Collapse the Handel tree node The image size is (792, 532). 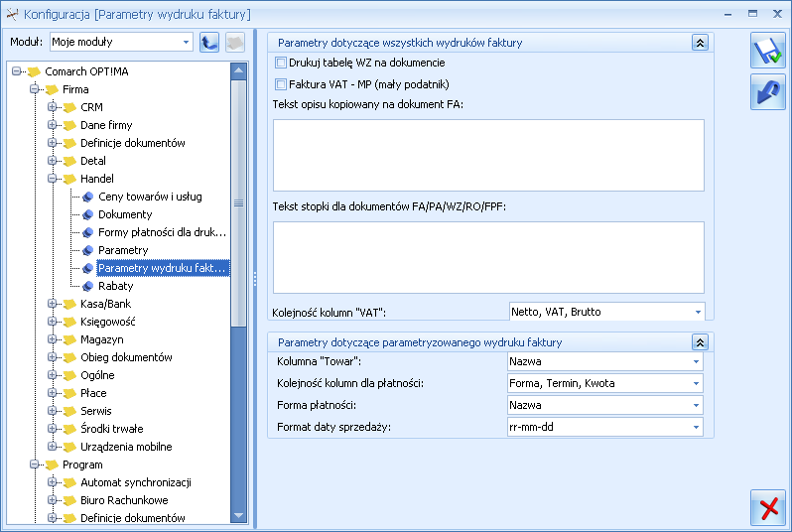pos(52,179)
